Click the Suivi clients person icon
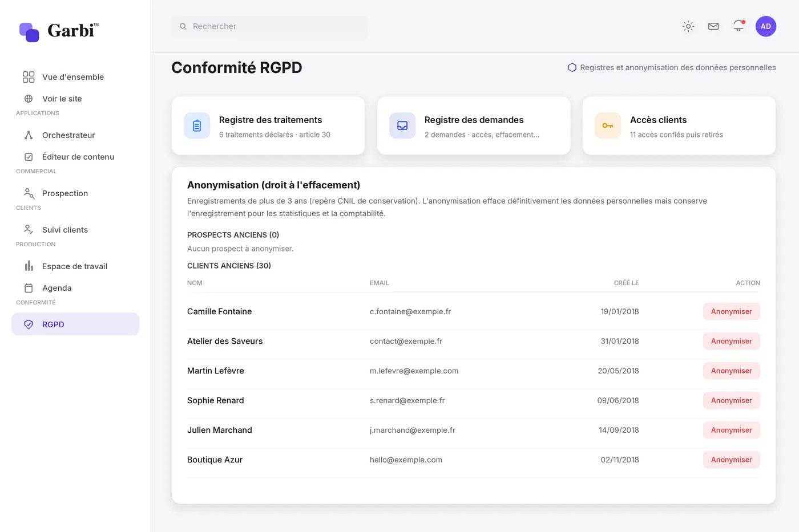This screenshot has width=799, height=532. click(29, 230)
